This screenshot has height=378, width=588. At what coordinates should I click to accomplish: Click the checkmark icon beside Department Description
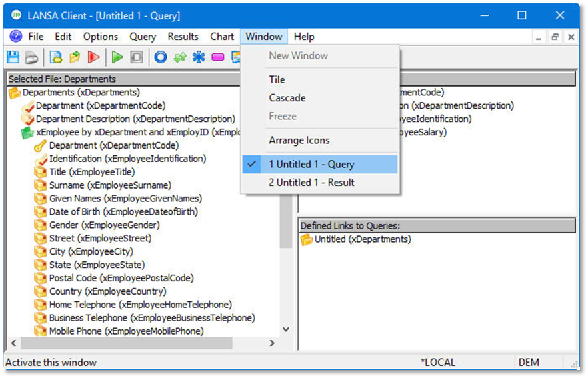coord(28,119)
